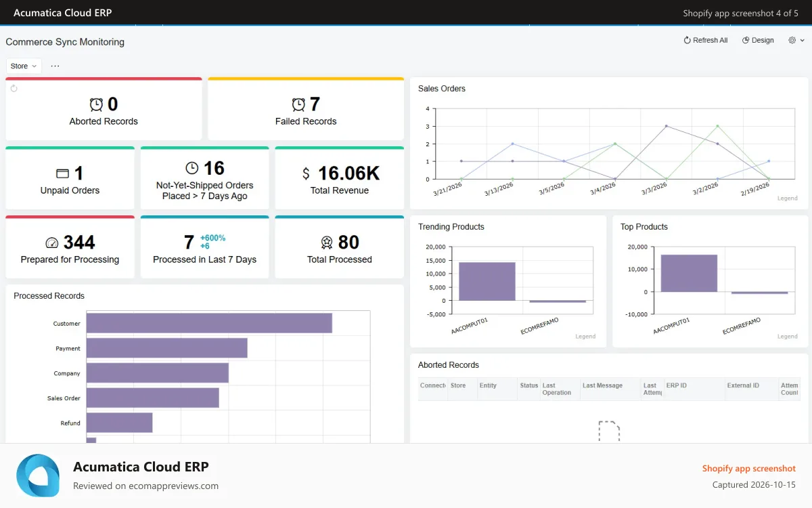
Task: Click the badge icon on Total Processed
Action: point(327,242)
